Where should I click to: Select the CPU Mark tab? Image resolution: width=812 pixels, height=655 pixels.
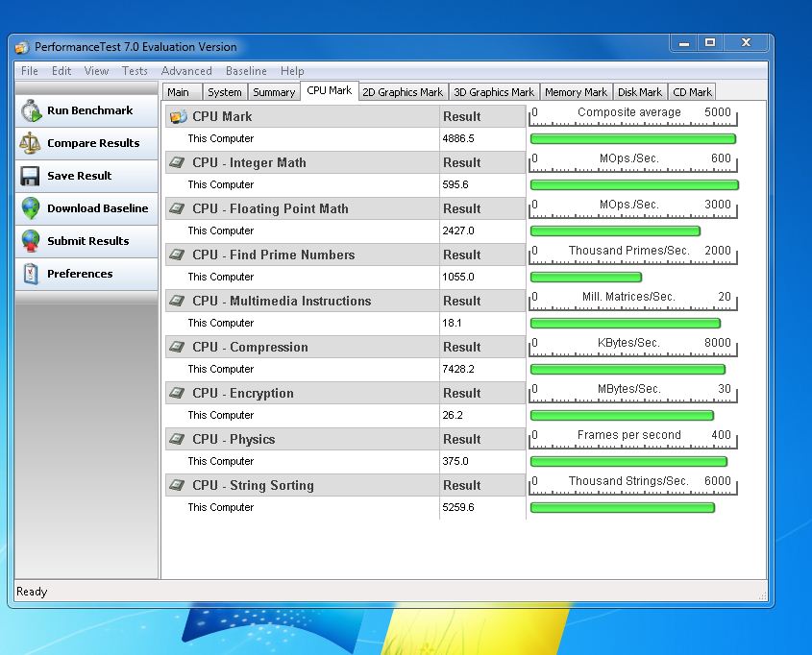330,90
